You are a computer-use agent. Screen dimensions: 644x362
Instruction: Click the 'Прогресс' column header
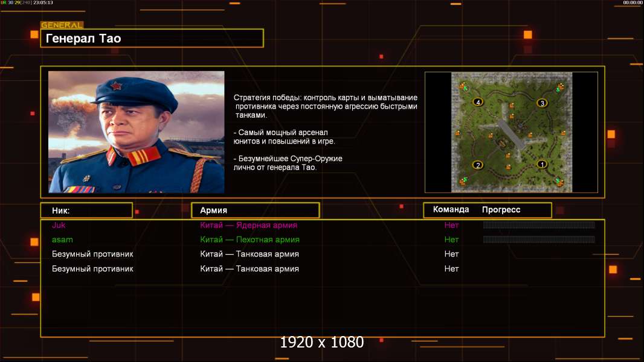501,210
